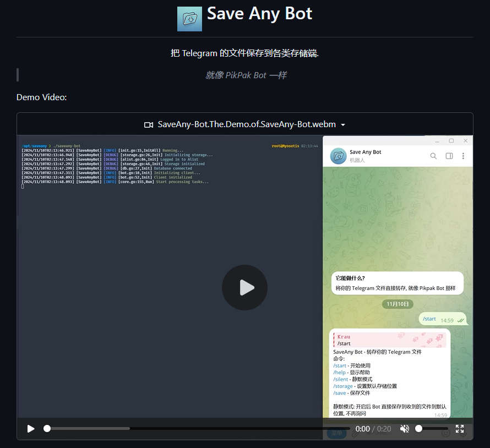Play video using the bottom-left play control
Viewport: 490px width, 448px height.
tap(31, 429)
